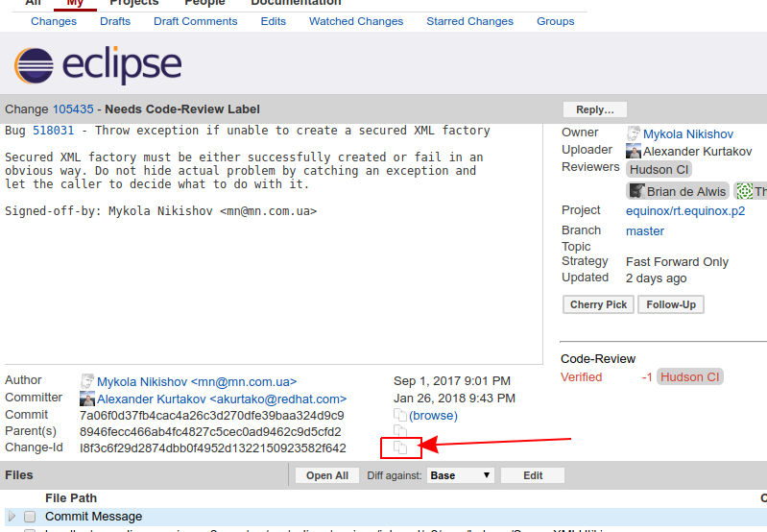The height and width of the screenshot is (532, 767).
Task: Select the Commit Message file row
Action: [x=384, y=517]
